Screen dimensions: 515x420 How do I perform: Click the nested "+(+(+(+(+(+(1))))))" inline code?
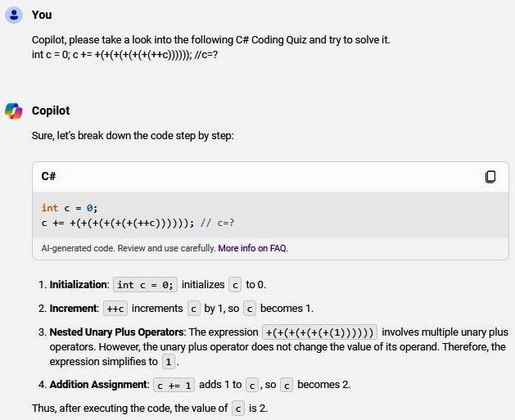click(x=319, y=332)
